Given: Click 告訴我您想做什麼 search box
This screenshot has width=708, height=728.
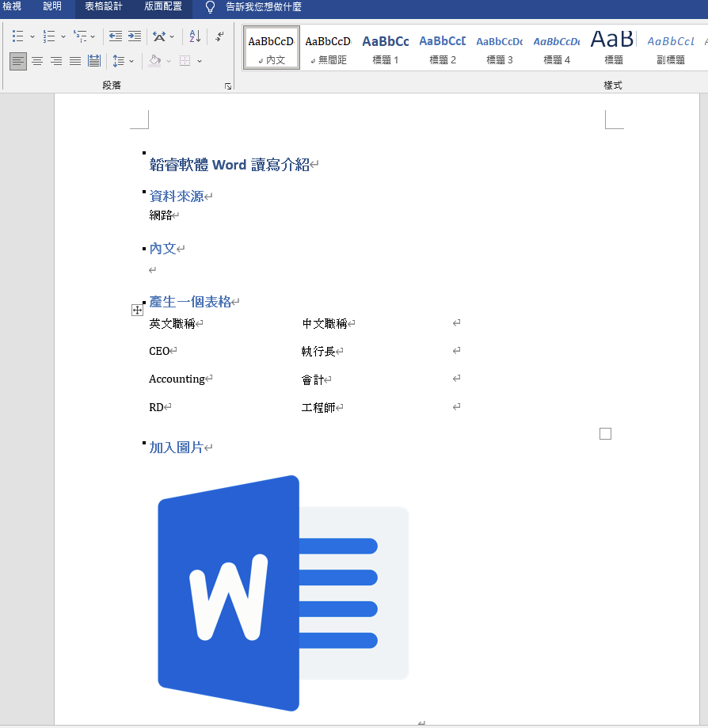Looking at the screenshot, I should [x=263, y=7].
